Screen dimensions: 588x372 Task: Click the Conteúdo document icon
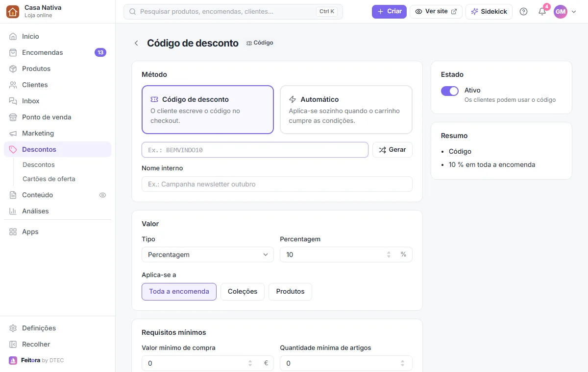click(x=13, y=195)
